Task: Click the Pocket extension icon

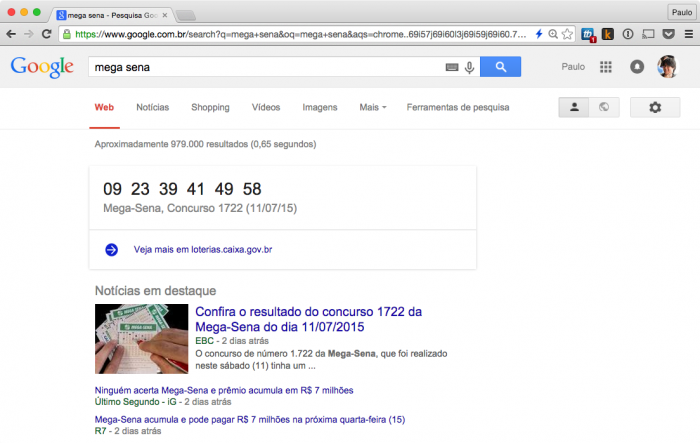Action: [668, 34]
